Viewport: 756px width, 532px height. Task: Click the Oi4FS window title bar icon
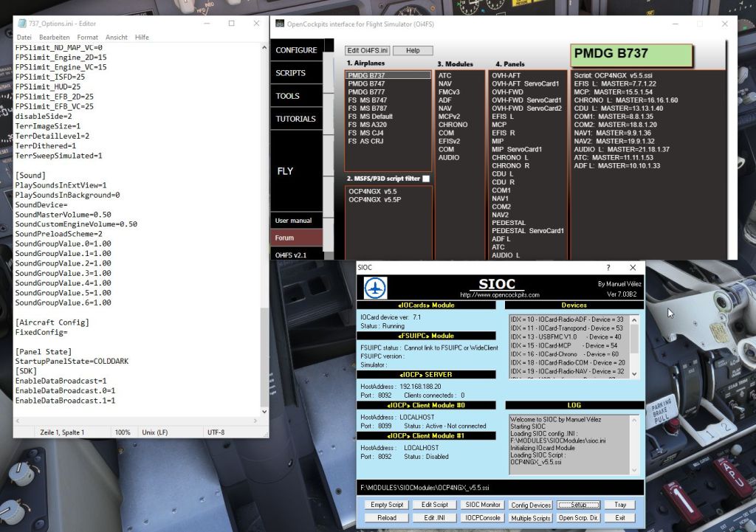[280, 24]
